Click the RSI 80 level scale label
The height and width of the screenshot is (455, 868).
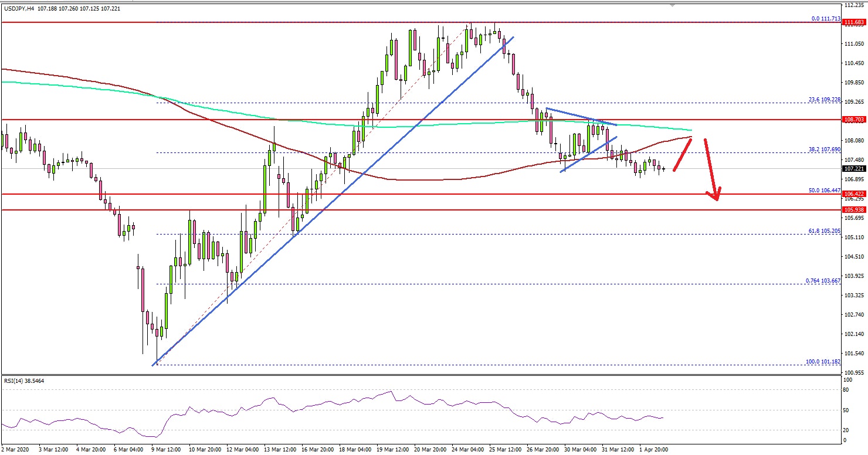coord(846,389)
